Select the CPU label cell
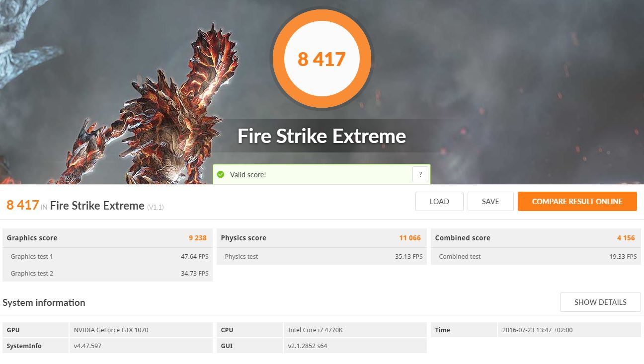 [249, 330]
